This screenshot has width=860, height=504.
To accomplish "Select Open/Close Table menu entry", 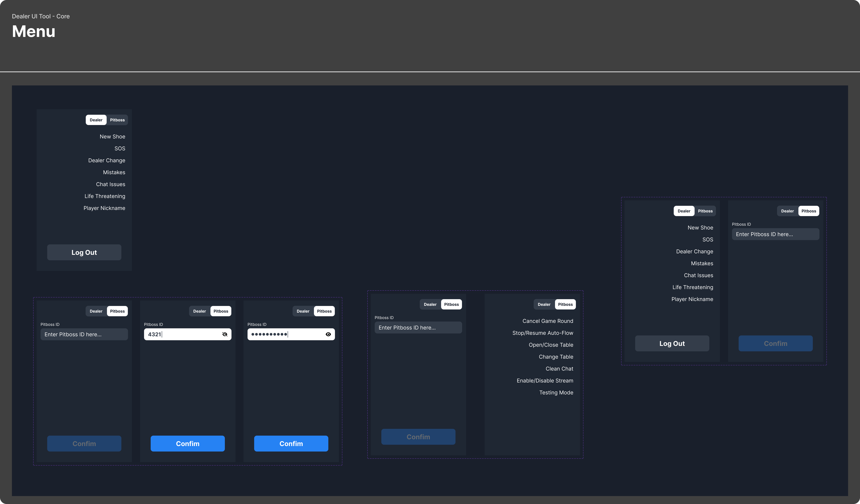I will click(551, 345).
